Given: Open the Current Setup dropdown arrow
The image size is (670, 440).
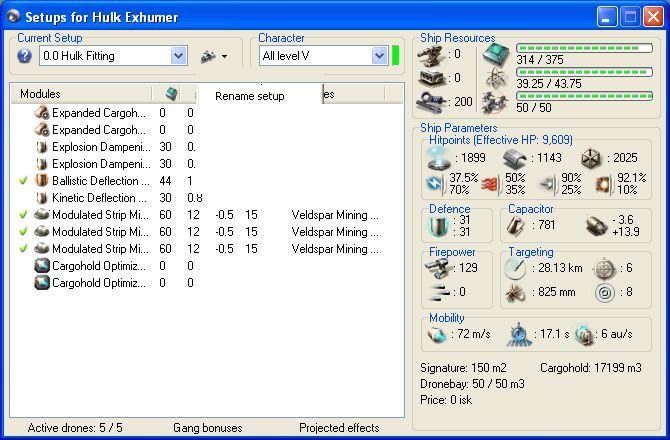Looking at the screenshot, I should tap(178, 56).
